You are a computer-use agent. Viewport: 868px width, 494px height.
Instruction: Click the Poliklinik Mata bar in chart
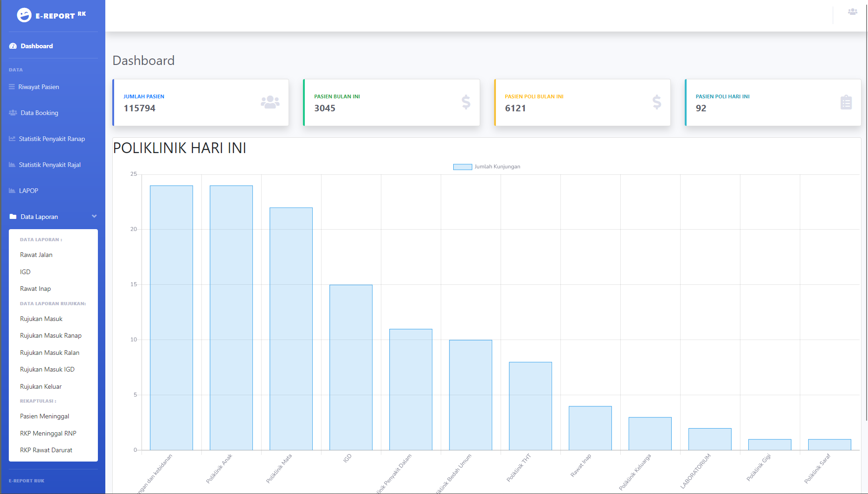point(291,328)
